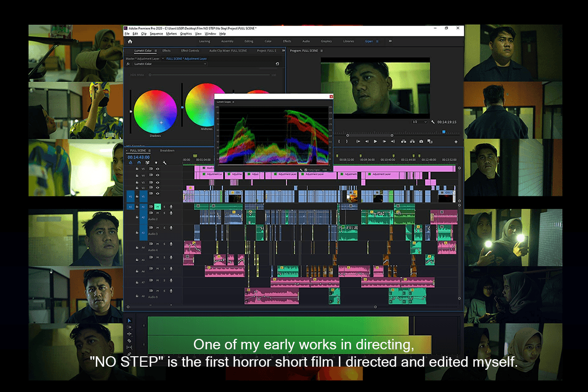Click the blue playhead marker in the Program monitor ruler
The width and height of the screenshot is (588, 392).
[444, 131]
